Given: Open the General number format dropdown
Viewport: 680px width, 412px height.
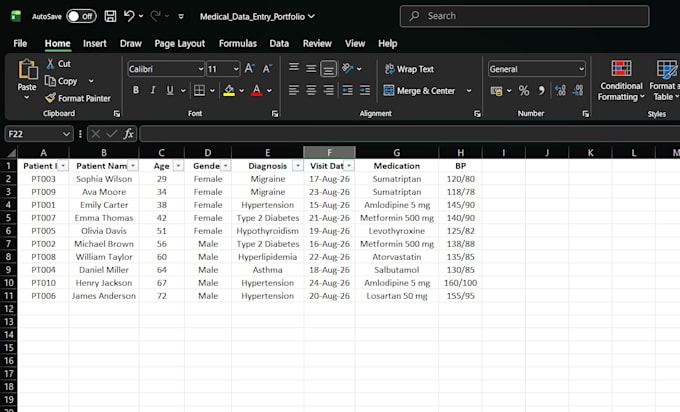Looking at the screenshot, I should click(581, 69).
